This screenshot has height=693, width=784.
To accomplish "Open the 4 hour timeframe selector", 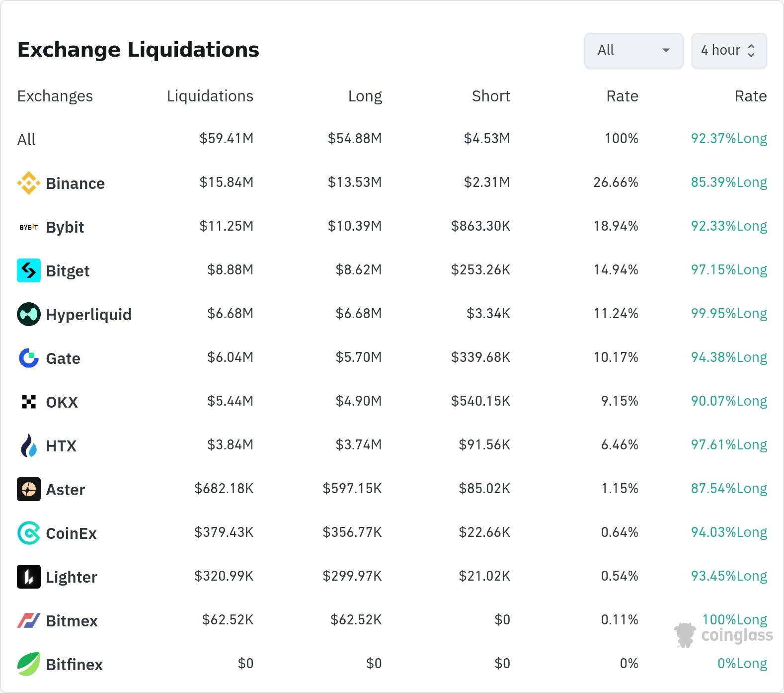I will pos(729,50).
